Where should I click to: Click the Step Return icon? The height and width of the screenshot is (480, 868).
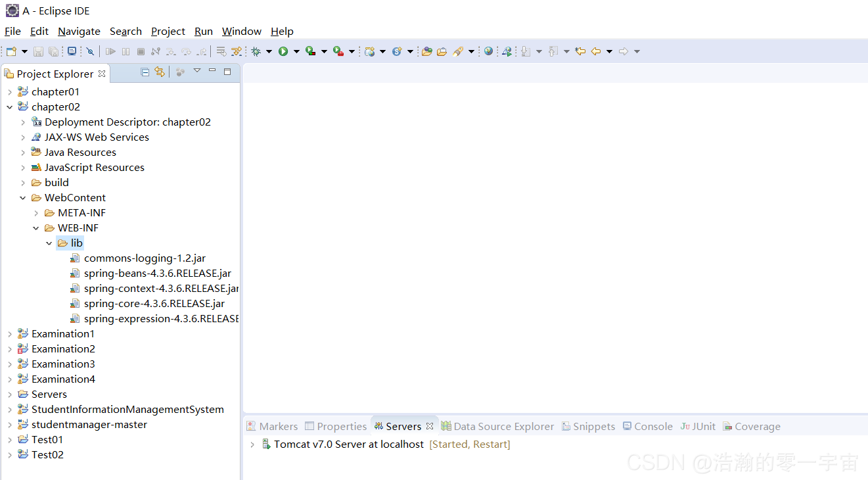201,51
